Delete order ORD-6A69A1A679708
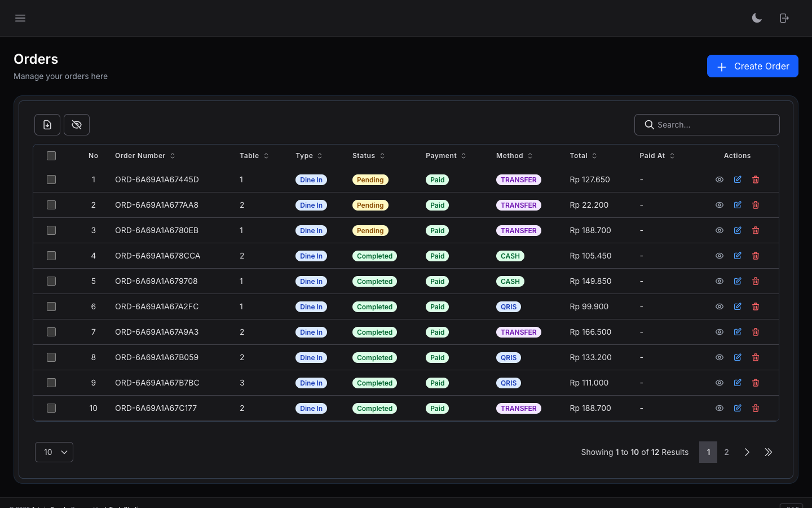The width and height of the screenshot is (812, 508). click(x=756, y=281)
